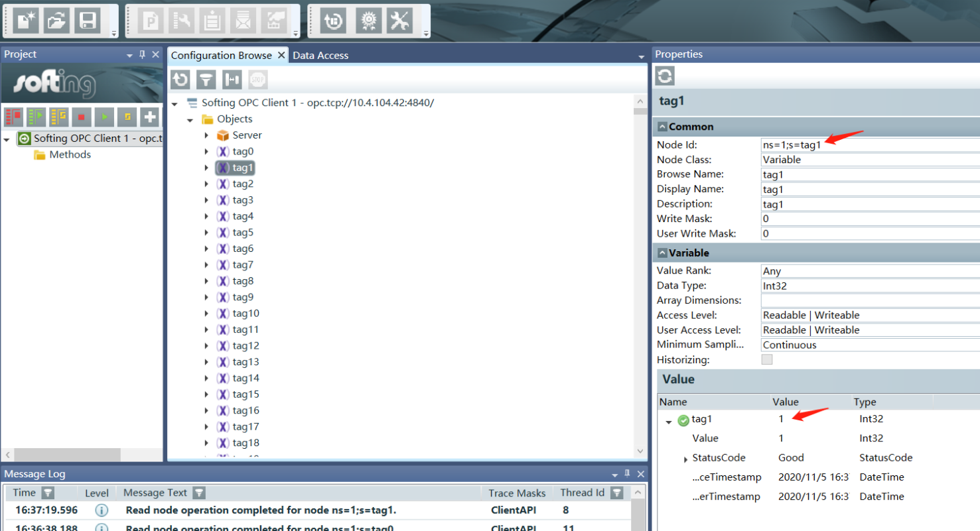Click the green status icon beside tag1 value
The image size is (980, 531).
[683, 420]
